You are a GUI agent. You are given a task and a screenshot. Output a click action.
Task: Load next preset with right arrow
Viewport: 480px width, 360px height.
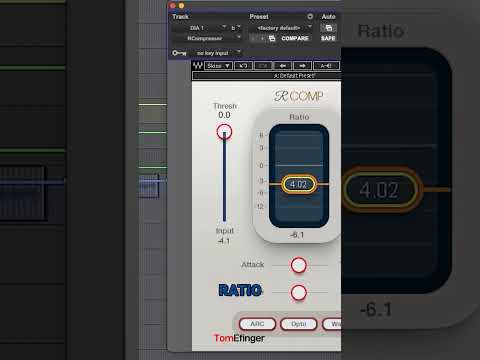click(302, 66)
